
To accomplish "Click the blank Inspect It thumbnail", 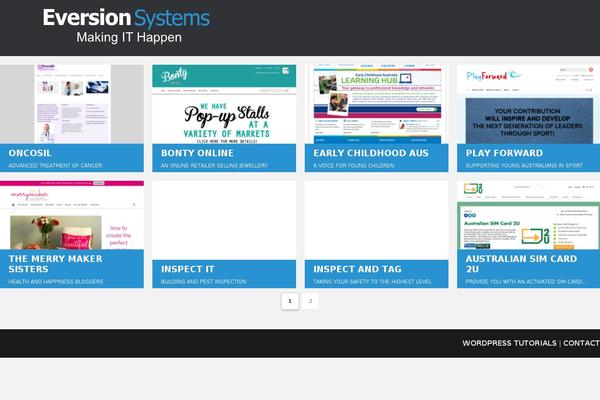I will 224,220.
